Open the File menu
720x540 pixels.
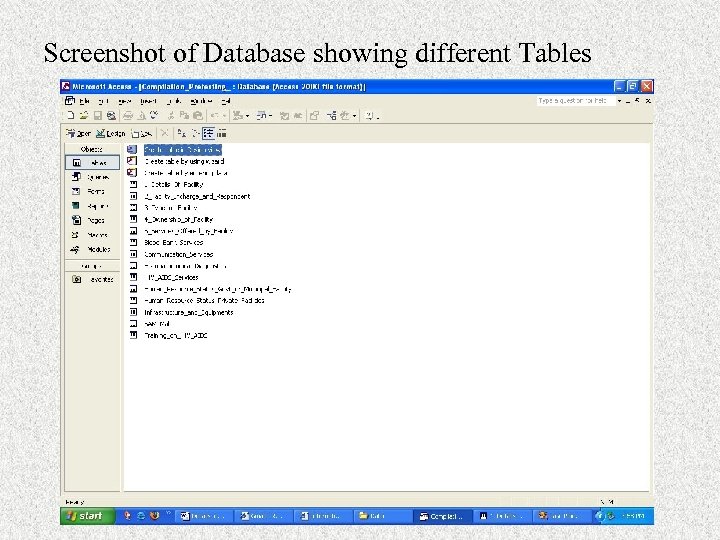click(x=84, y=101)
